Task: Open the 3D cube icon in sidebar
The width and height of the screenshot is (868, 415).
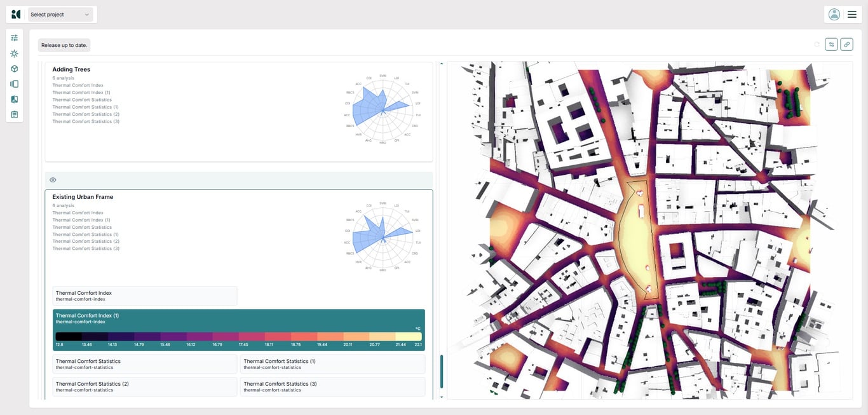Action: pos(14,69)
